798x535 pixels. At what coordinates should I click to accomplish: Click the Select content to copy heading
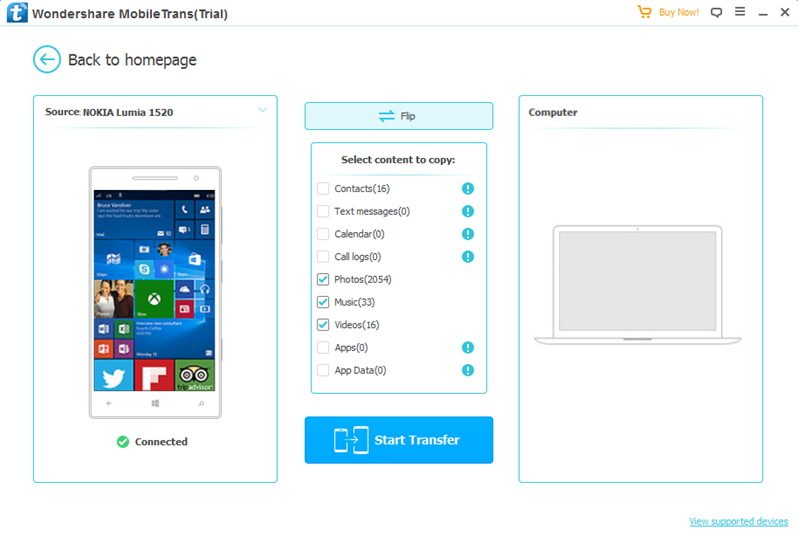point(398,160)
